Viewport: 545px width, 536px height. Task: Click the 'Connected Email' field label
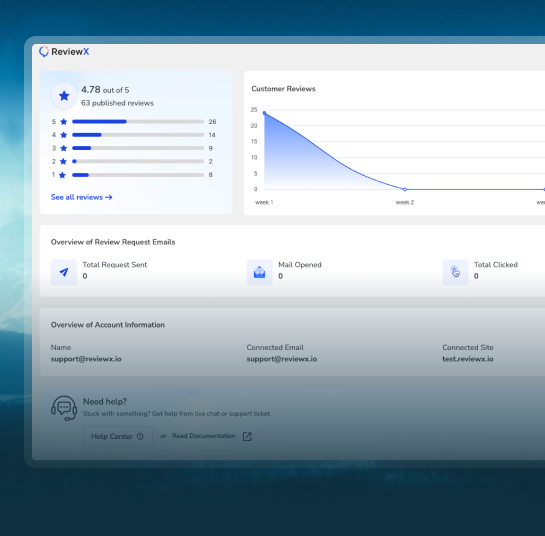[275, 347]
